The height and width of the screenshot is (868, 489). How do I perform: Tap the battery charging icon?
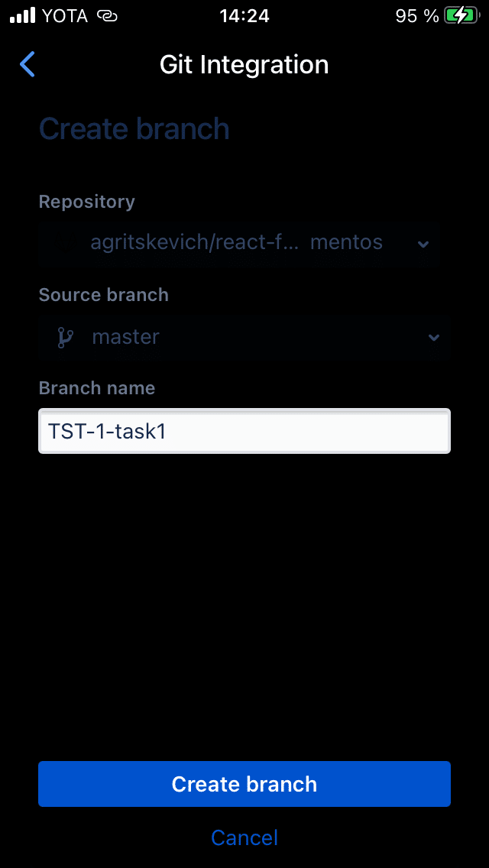461,16
